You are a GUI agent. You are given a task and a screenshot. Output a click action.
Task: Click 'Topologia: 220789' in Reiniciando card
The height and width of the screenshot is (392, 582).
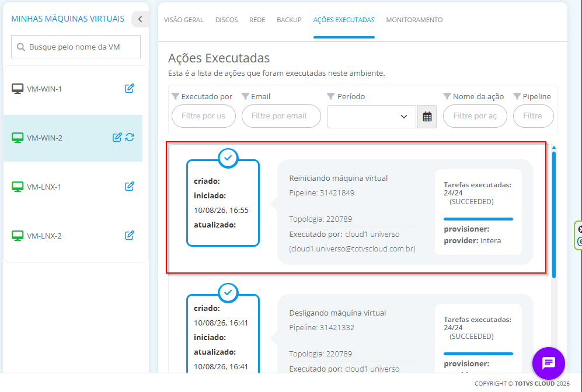coord(320,219)
